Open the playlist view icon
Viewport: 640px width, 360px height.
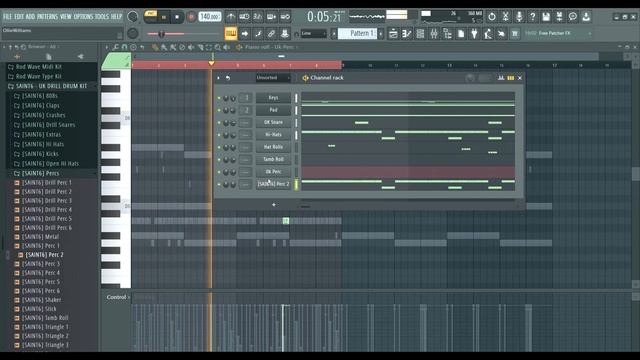pos(393,33)
